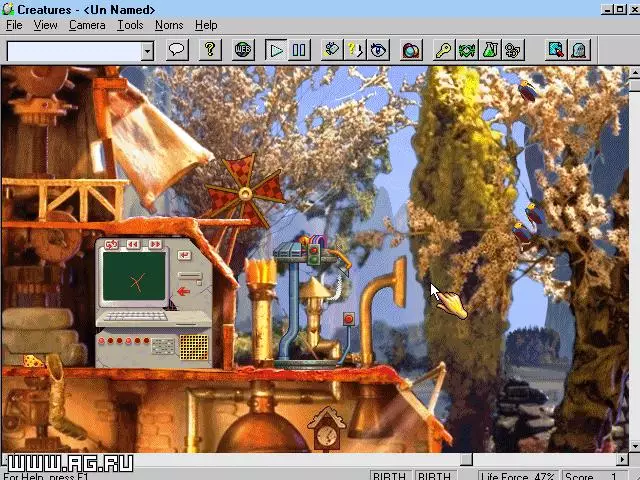The height and width of the screenshot is (480, 640).
Task: Pick up the cheese on the shelf
Action: coord(33,361)
